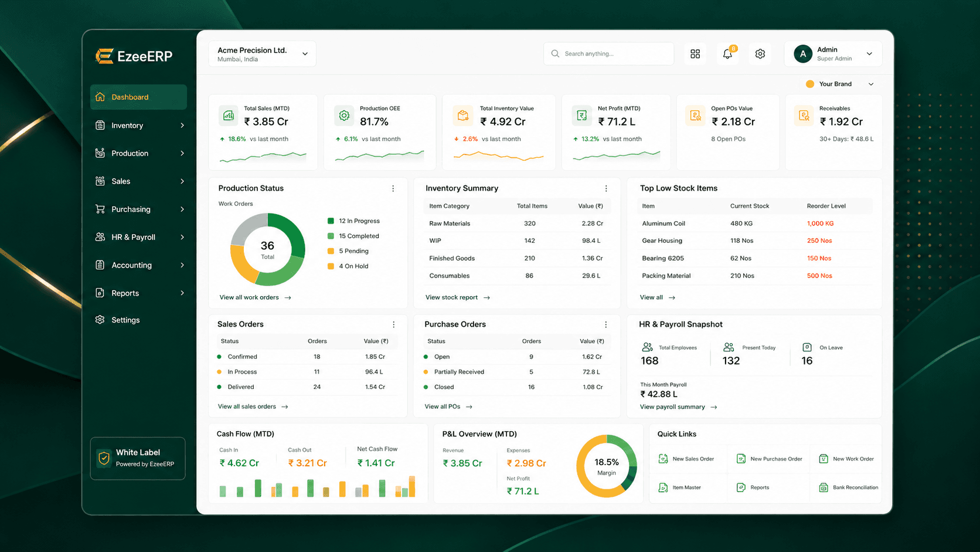This screenshot has width=980, height=552.
Task: Click the Reports quick link icon
Action: point(741,487)
